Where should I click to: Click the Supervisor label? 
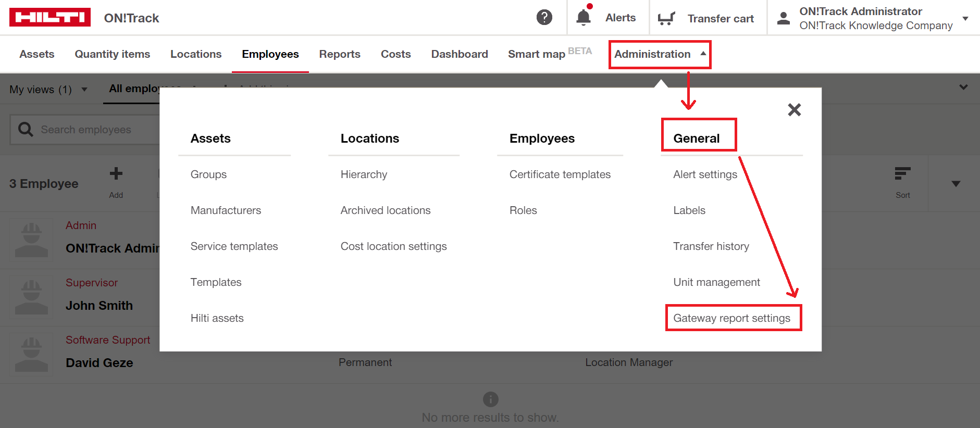pyautogui.click(x=92, y=283)
